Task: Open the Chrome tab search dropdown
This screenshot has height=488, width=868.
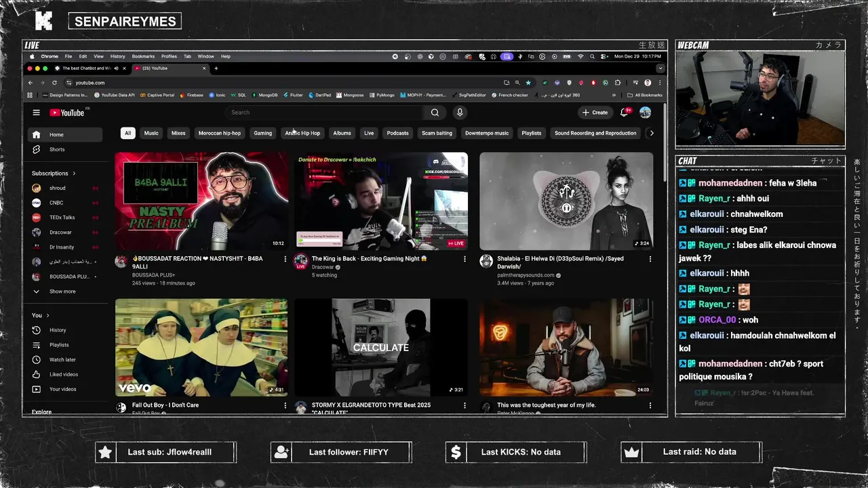Action: pyautogui.click(x=660, y=68)
